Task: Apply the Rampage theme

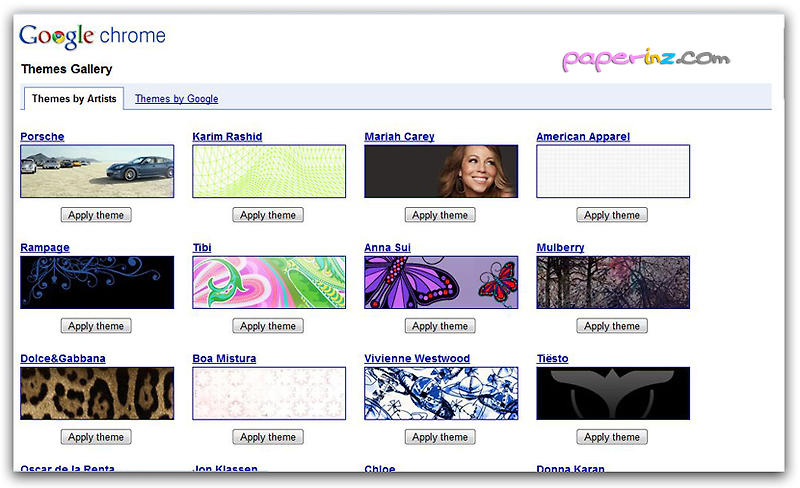Action: pyautogui.click(x=96, y=326)
